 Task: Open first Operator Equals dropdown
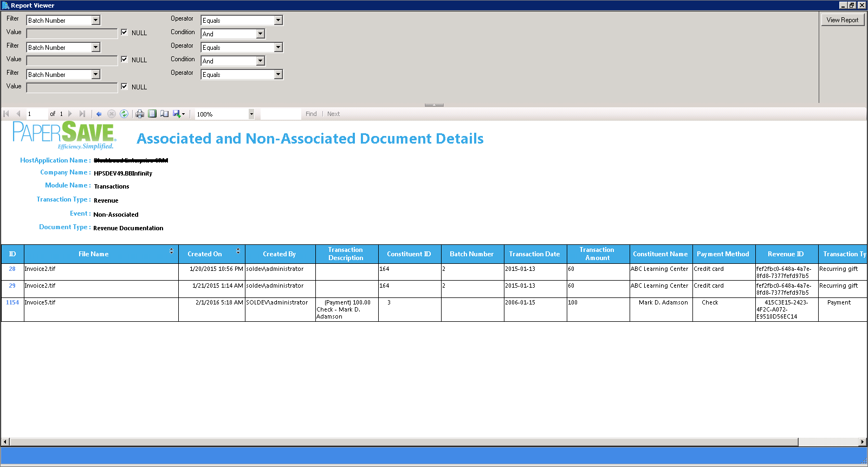[x=278, y=20]
